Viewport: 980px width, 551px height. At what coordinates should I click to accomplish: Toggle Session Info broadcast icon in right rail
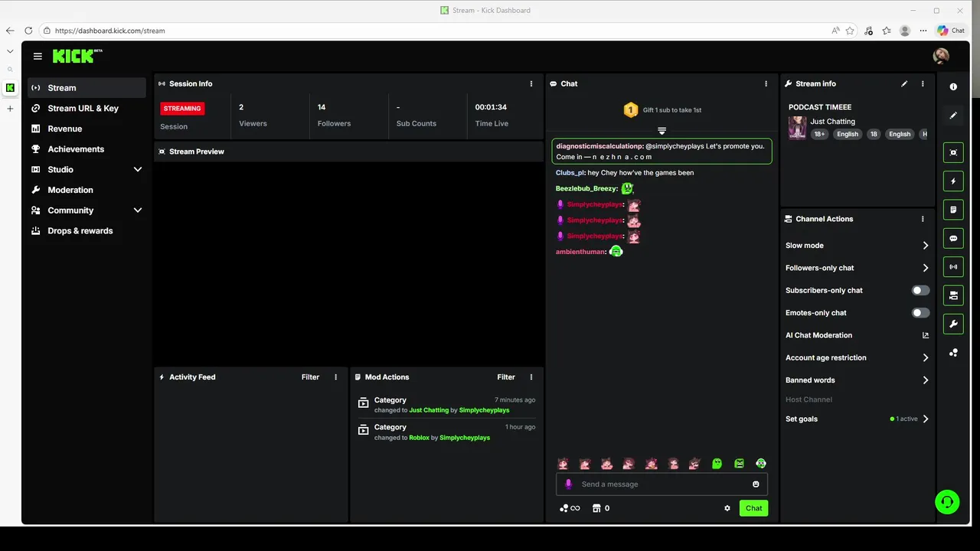(953, 267)
